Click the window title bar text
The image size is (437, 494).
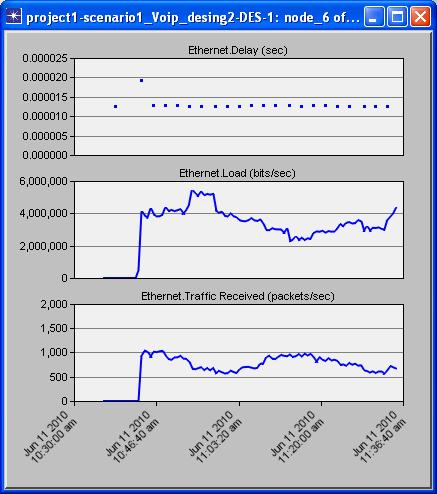pos(193,17)
